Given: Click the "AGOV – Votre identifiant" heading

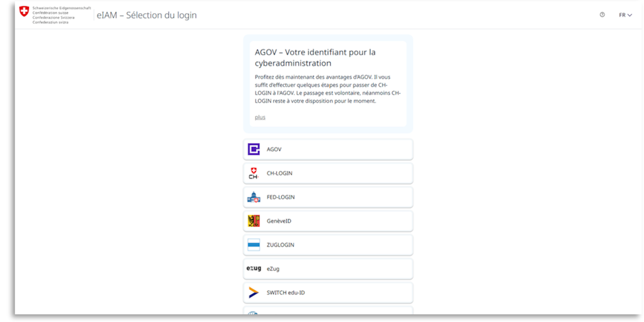Looking at the screenshot, I should [315, 58].
